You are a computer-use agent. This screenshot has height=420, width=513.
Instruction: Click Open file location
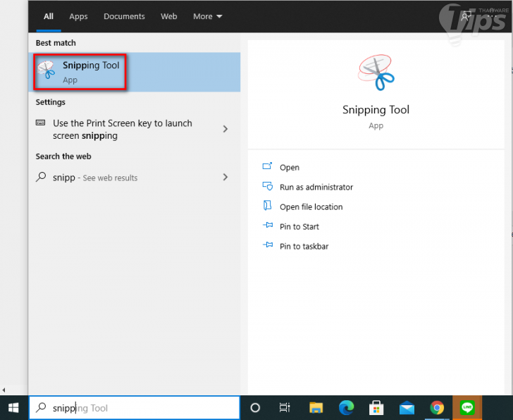click(x=311, y=206)
